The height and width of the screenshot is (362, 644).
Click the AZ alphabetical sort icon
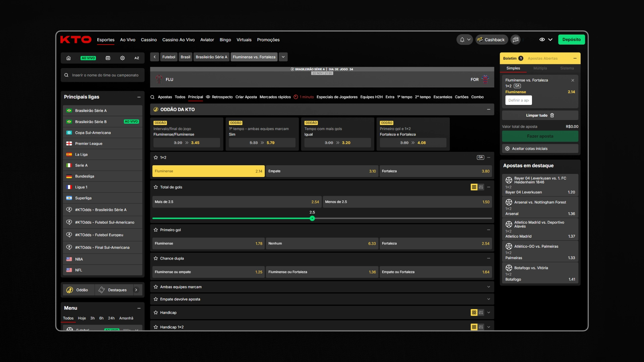pos(137,58)
